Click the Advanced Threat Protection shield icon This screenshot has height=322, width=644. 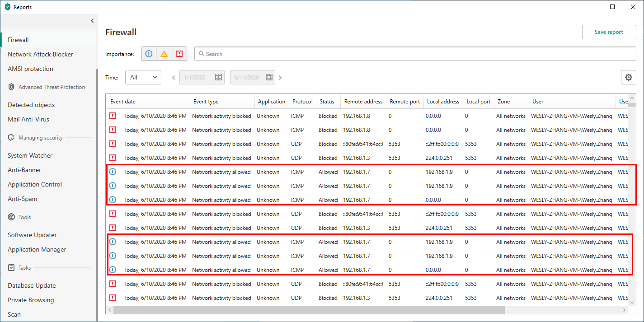pyautogui.click(x=12, y=87)
